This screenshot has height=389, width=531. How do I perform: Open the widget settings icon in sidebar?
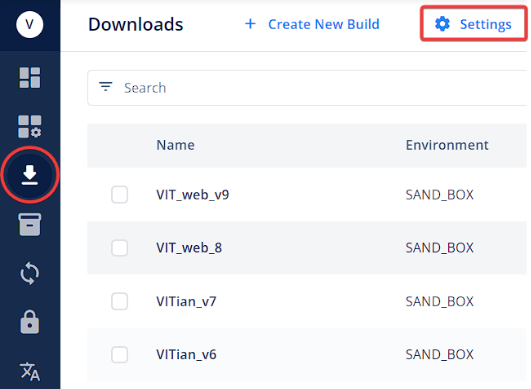[x=30, y=126]
